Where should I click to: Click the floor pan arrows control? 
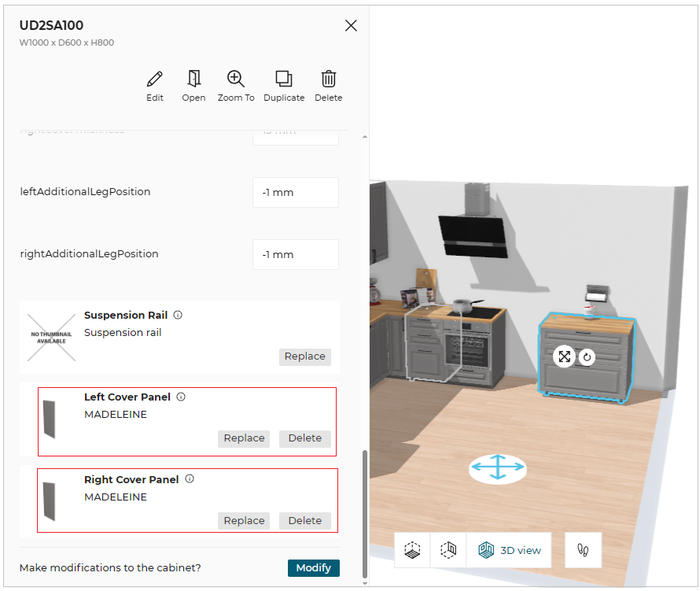(x=497, y=467)
